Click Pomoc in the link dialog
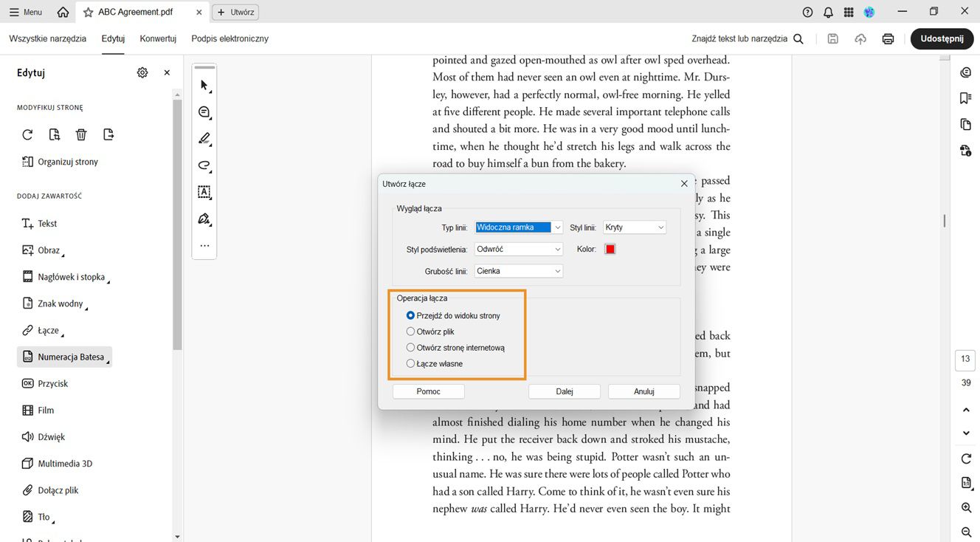Viewport: 980px width, 542px height. [429, 391]
